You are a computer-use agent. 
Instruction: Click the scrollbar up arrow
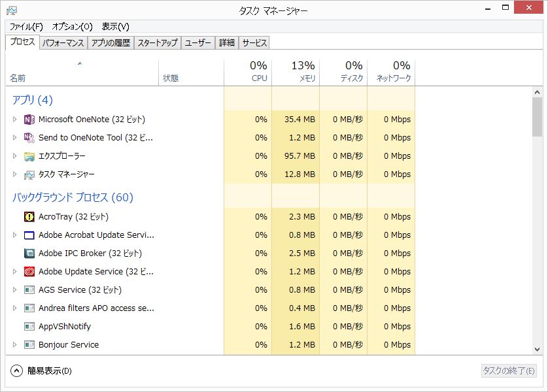(537, 92)
